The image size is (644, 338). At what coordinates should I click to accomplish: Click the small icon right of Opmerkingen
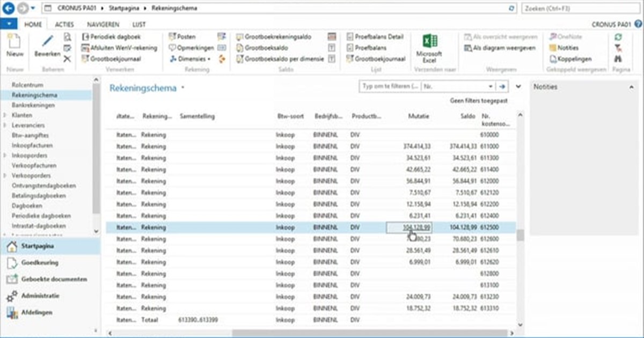[222, 48]
